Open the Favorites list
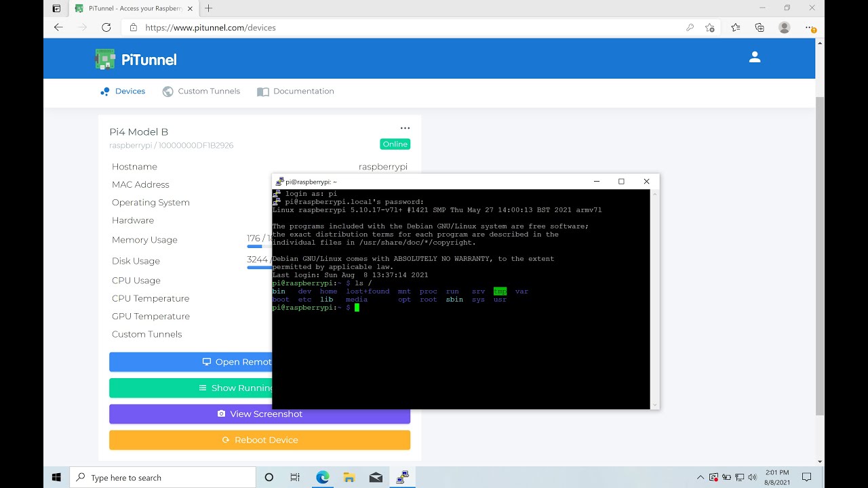 (x=736, y=28)
